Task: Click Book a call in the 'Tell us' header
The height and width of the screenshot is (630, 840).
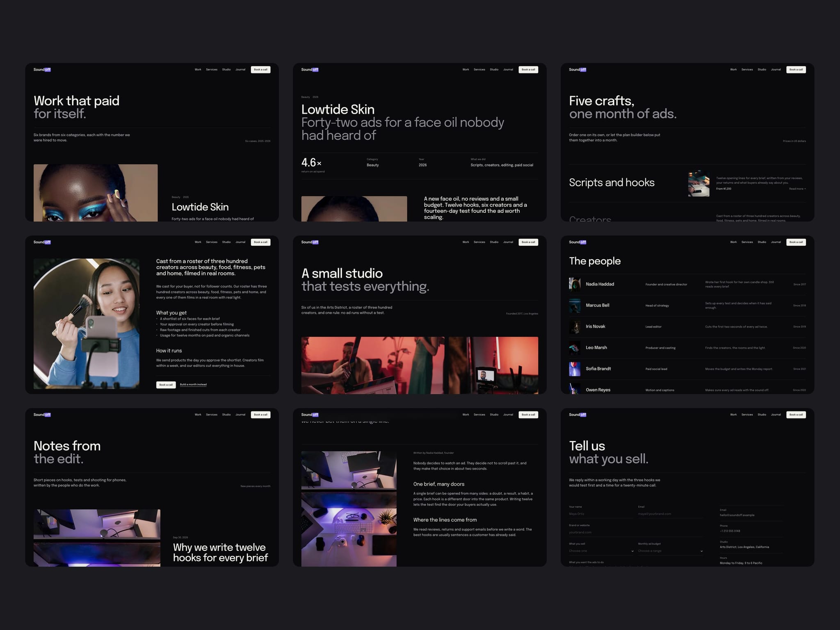Action: click(x=796, y=415)
